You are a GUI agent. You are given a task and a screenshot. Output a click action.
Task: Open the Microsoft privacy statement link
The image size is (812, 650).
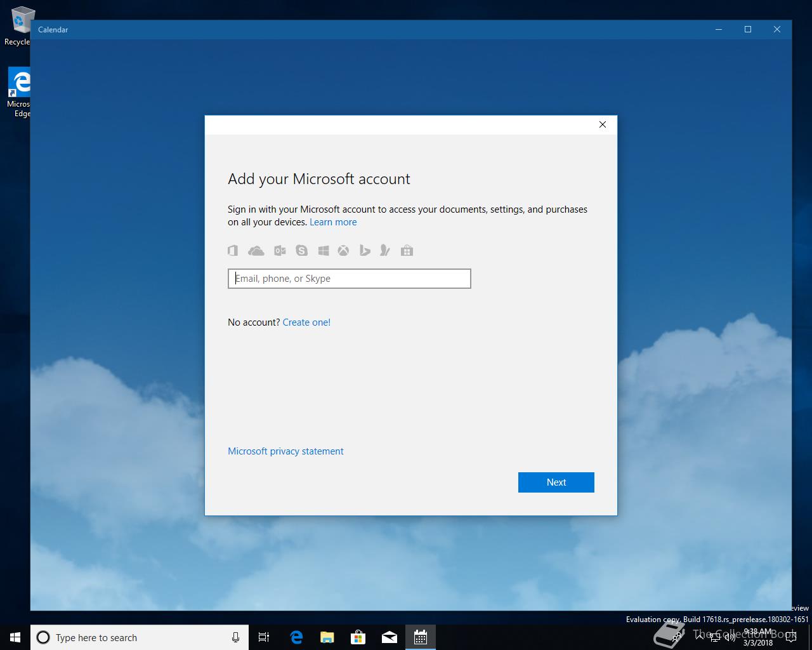(285, 451)
